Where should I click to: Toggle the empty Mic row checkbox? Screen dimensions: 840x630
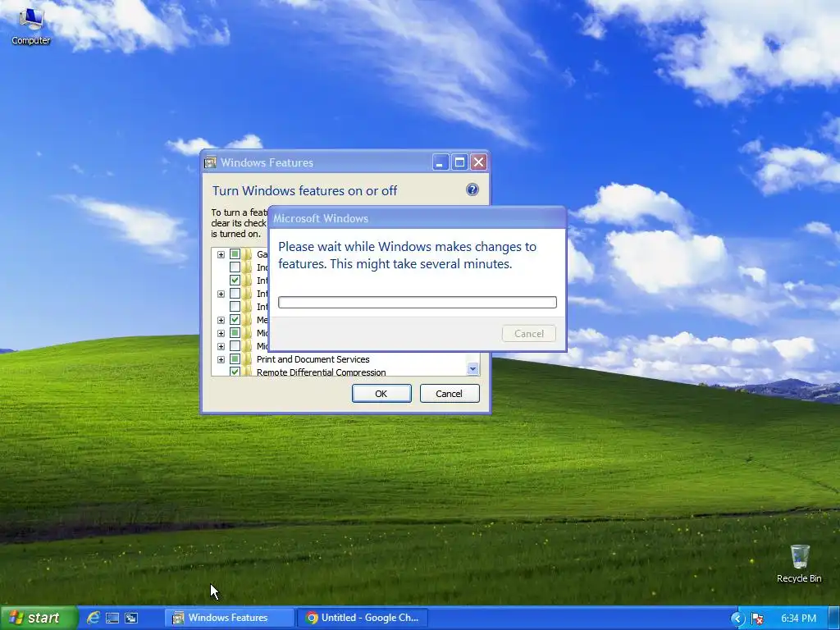[x=235, y=346]
